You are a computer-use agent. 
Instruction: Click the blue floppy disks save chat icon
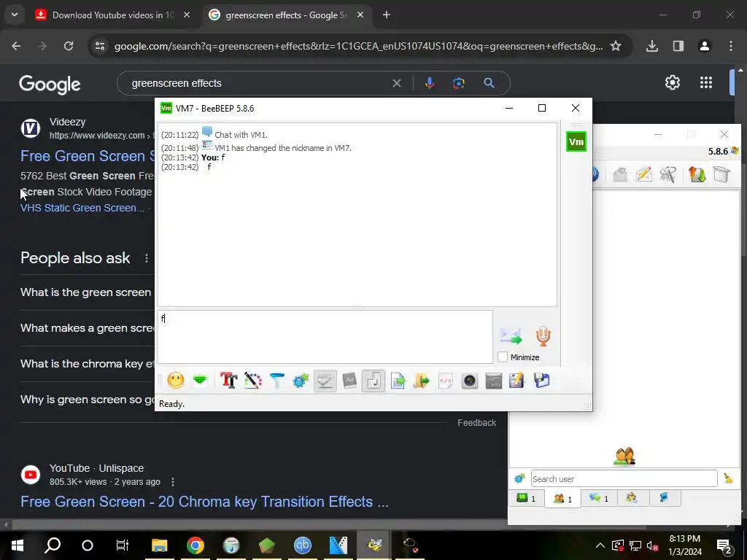coord(542,381)
